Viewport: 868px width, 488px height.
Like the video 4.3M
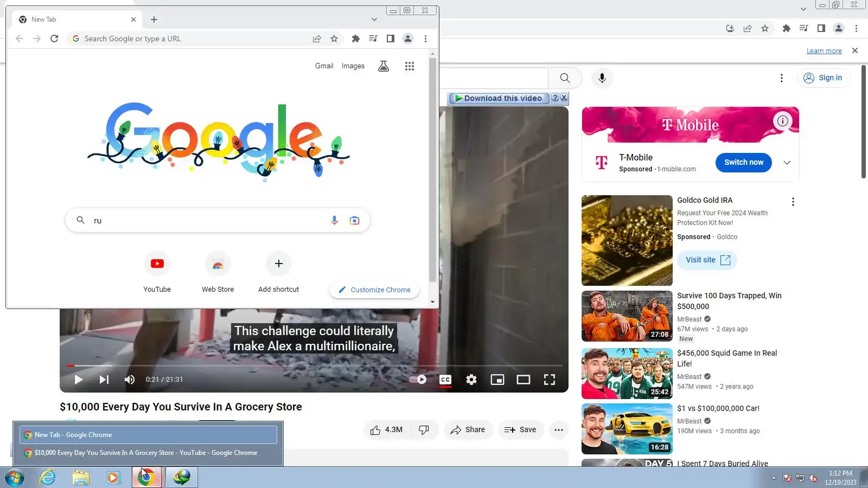tap(387, 430)
